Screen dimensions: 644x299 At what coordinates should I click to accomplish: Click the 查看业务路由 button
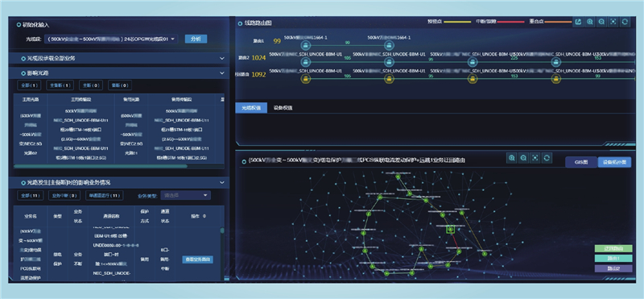click(197, 260)
